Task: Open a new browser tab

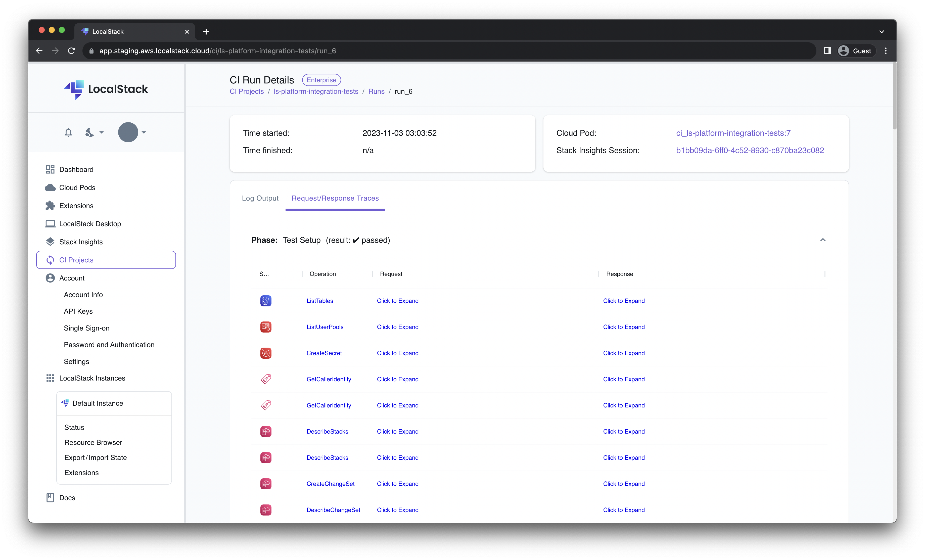Action: coord(206,31)
